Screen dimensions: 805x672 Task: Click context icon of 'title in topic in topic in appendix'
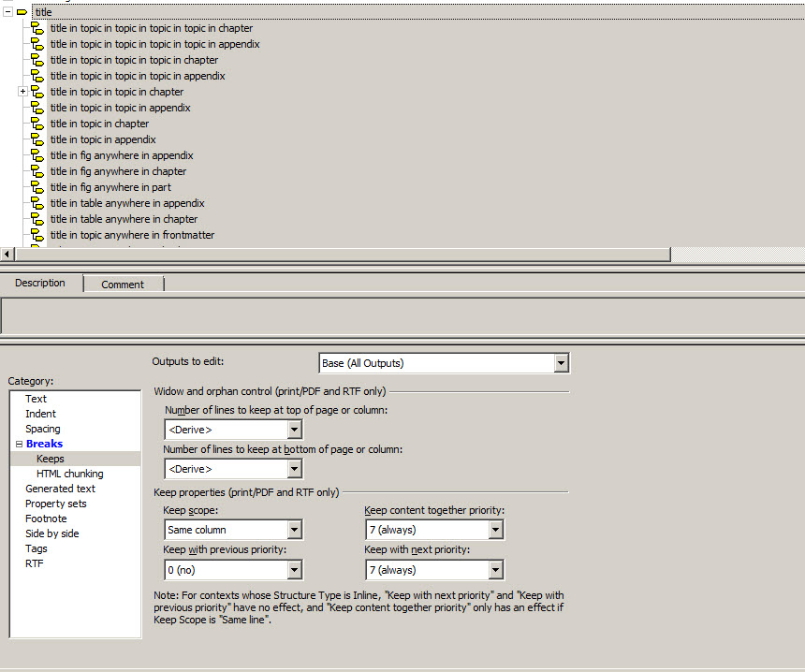click(x=37, y=108)
